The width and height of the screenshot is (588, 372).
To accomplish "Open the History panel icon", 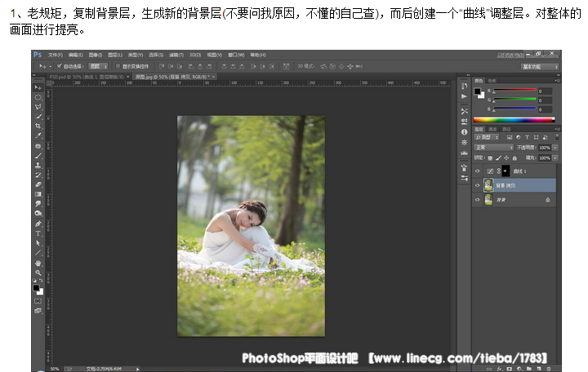I will 464,86.
